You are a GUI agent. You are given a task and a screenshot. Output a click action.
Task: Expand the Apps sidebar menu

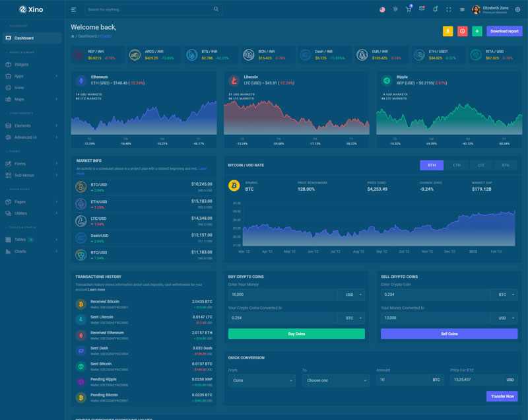32,76
